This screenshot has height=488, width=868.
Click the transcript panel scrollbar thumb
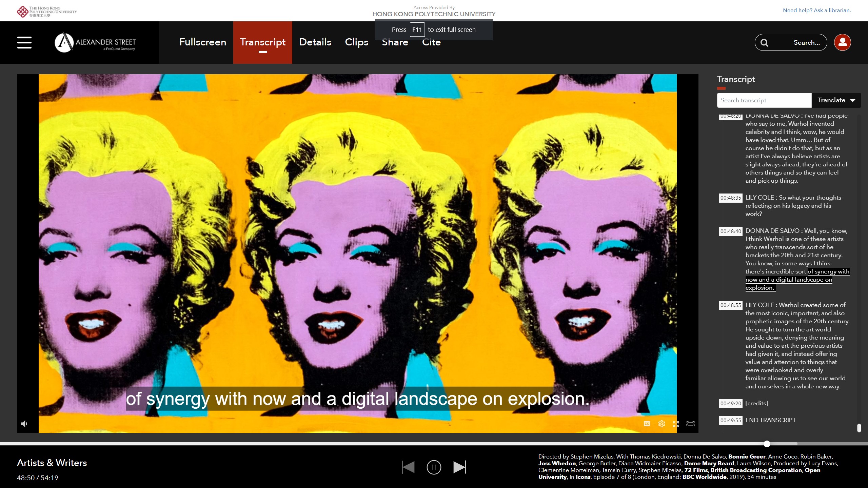859,428
